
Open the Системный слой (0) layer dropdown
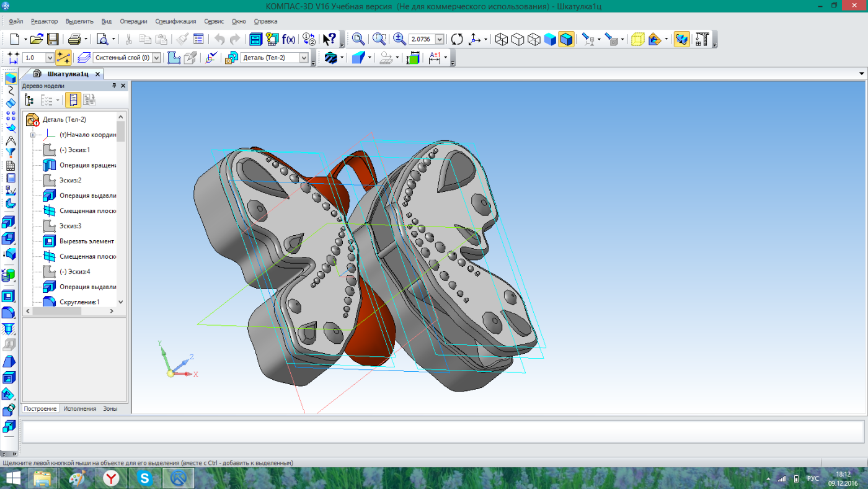[x=156, y=58]
